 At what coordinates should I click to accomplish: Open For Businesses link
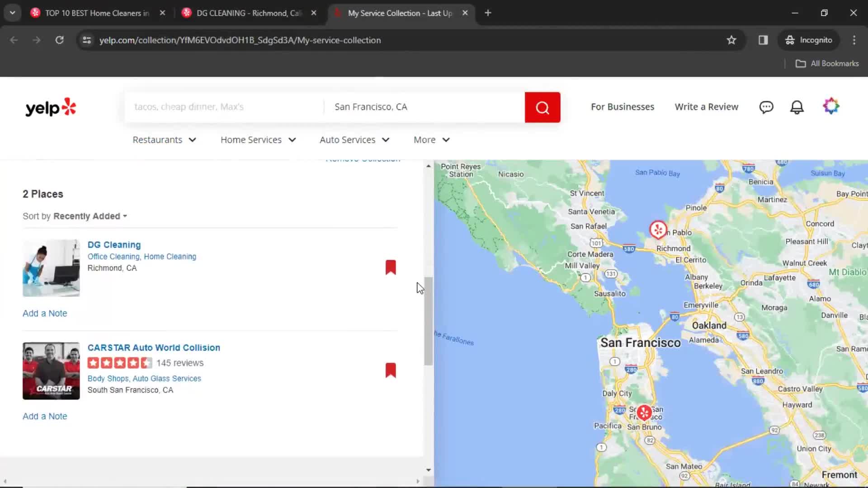pyautogui.click(x=623, y=107)
